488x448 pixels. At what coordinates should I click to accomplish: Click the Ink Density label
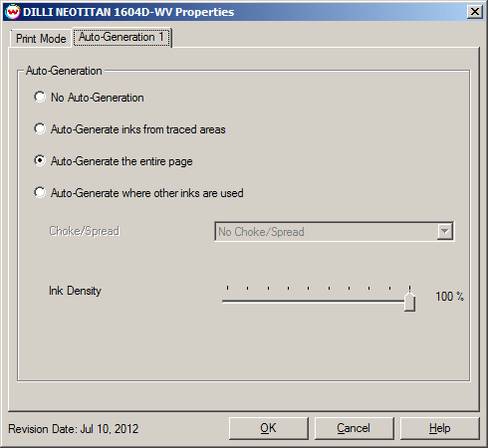tap(75, 291)
